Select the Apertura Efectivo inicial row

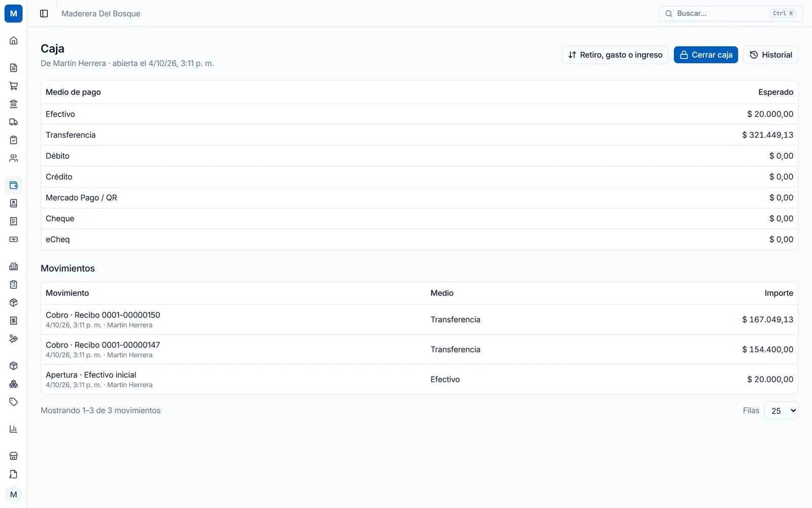tap(419, 379)
